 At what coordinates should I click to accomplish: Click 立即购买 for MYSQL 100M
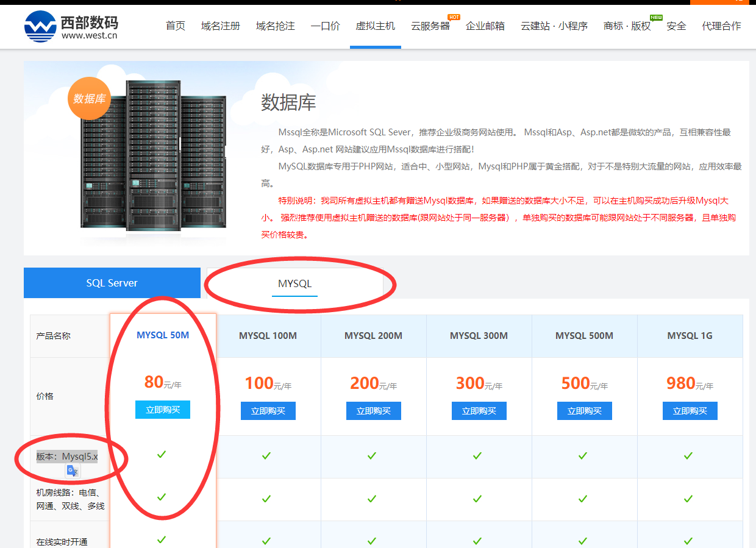[x=268, y=411]
